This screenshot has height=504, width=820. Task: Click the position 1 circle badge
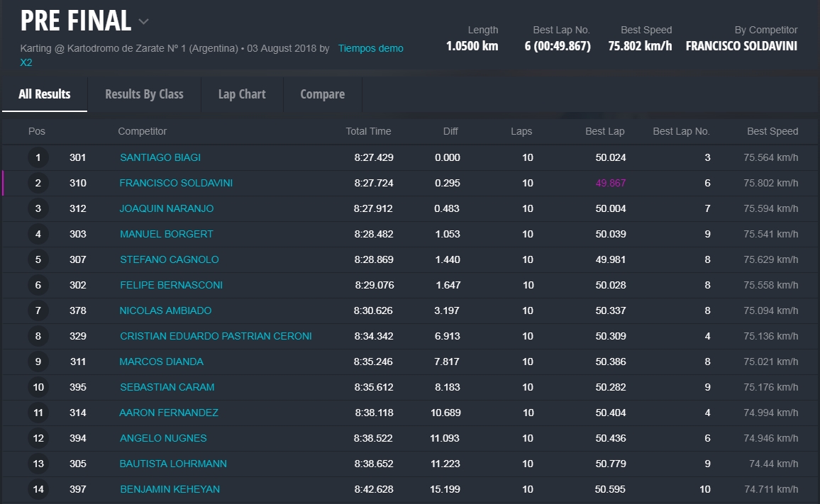(38, 157)
